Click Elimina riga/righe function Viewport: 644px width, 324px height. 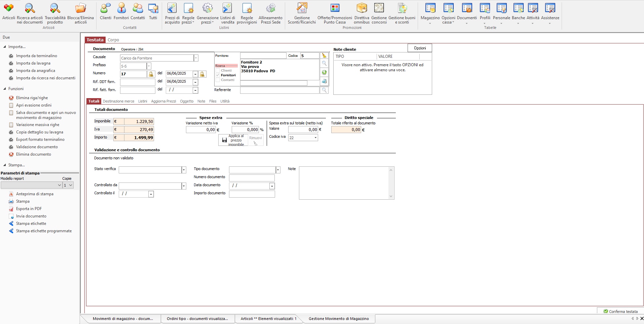pyautogui.click(x=32, y=98)
